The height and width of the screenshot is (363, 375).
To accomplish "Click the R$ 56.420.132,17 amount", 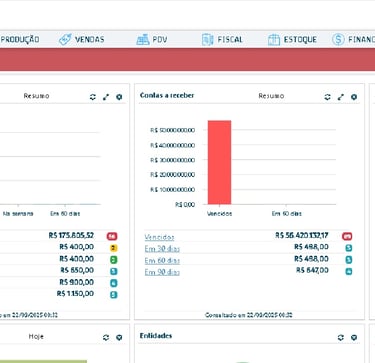I will 302,236.
